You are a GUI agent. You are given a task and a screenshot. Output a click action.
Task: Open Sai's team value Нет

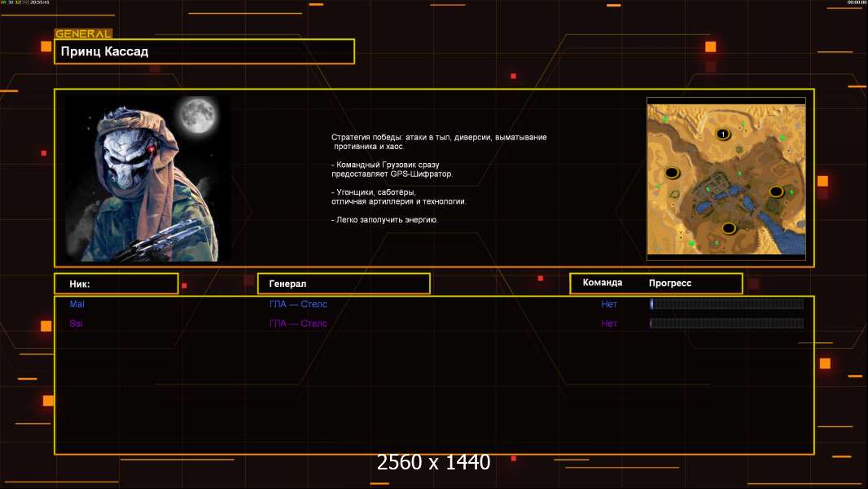609,324
